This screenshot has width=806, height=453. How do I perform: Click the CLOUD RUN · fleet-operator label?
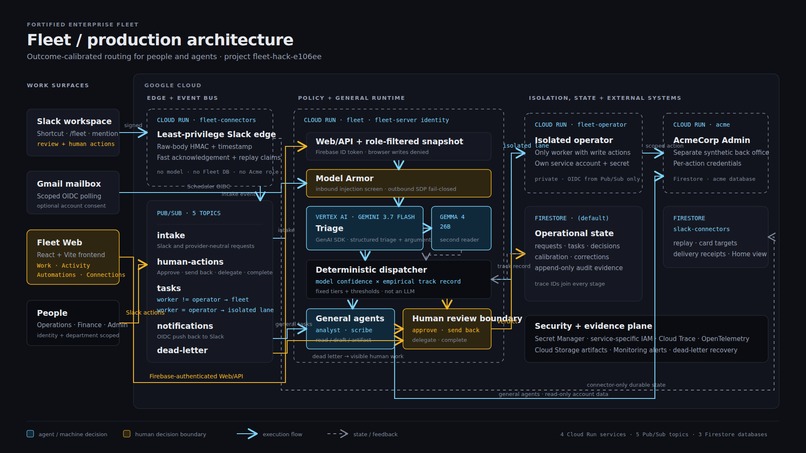[580, 124]
